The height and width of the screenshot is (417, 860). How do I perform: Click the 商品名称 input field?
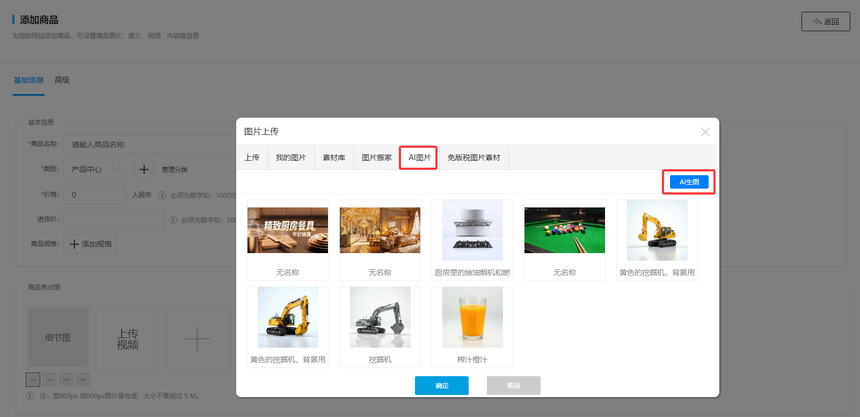[x=149, y=145]
